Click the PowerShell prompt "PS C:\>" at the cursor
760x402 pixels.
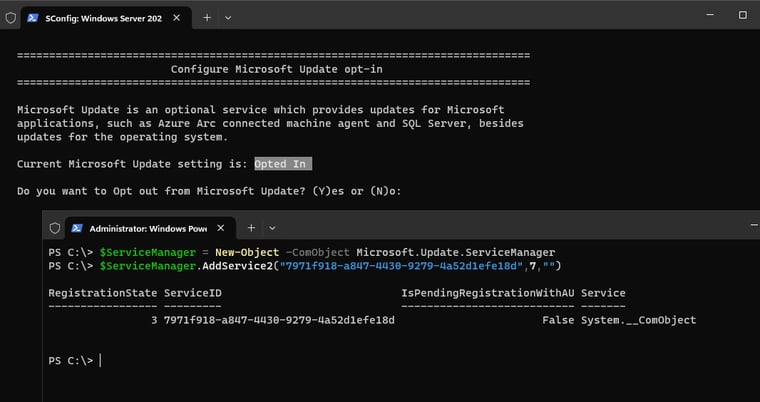(70, 361)
